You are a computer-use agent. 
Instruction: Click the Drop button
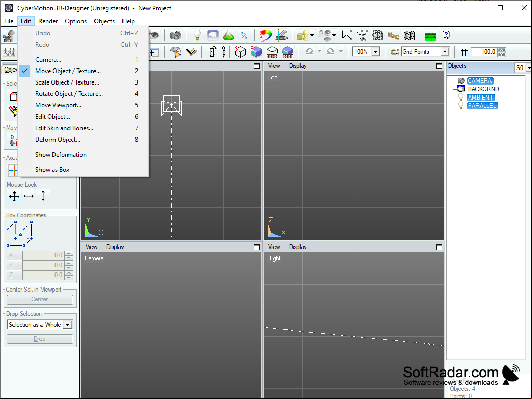click(39, 339)
